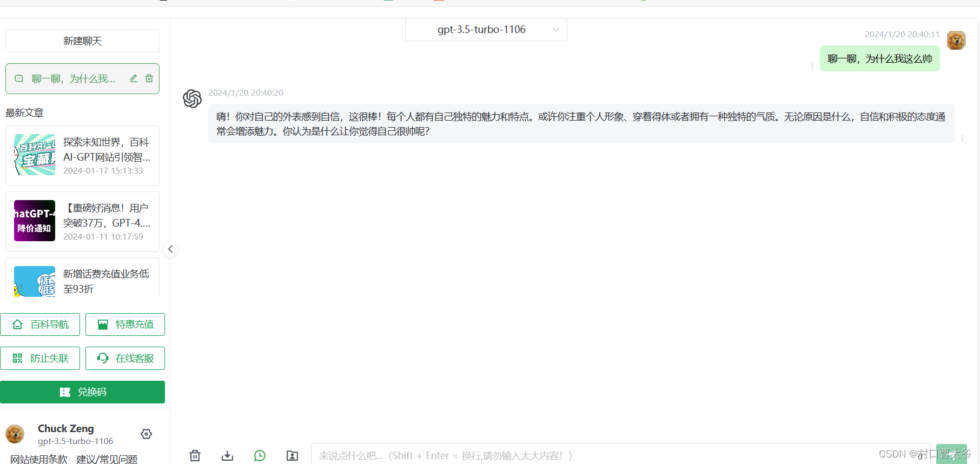Click the chat bubble icon beside conversation title
The height and width of the screenshot is (464, 980).
tap(19, 78)
